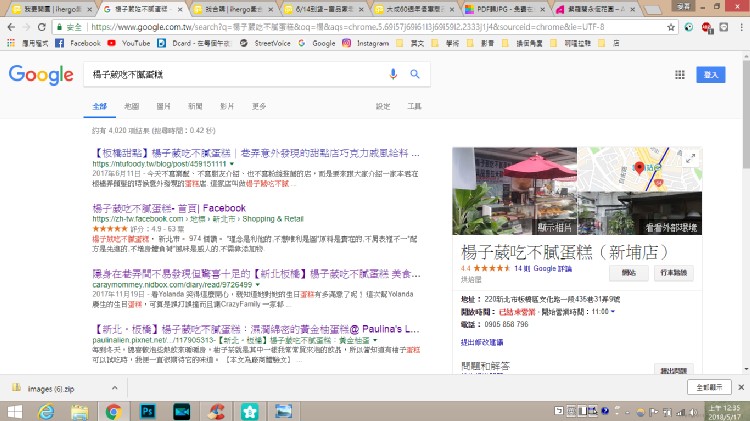Viewport: 750px width, 421px height.
Task: Open Google bookmark in bookmarks bar
Action: pyautogui.click(x=317, y=43)
